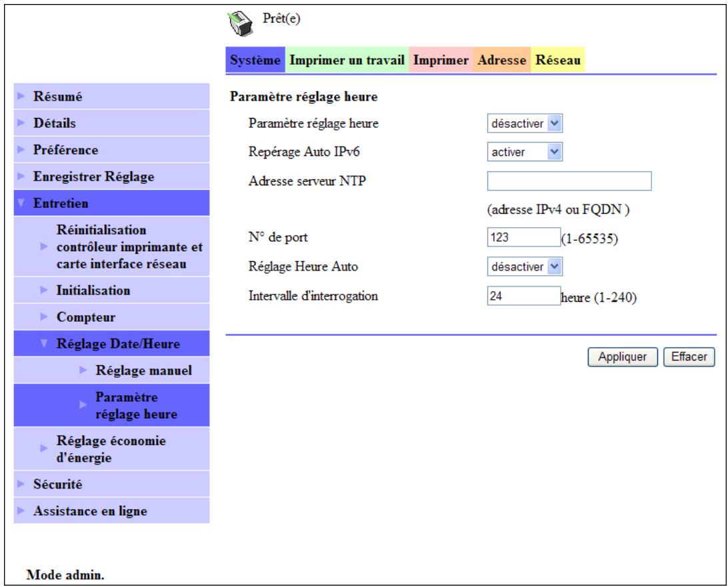Viewport: 728px width, 587px height.
Task: Go to the Adresse tab
Action: click(502, 60)
